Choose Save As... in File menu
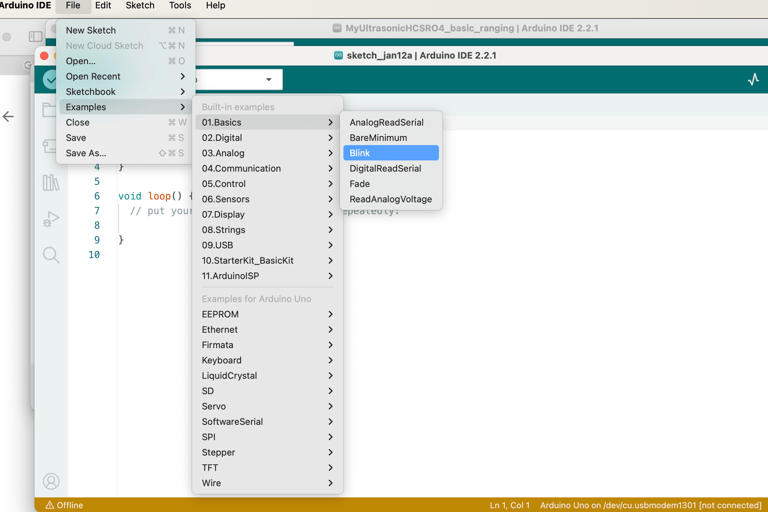The height and width of the screenshot is (512, 768). 125,153
